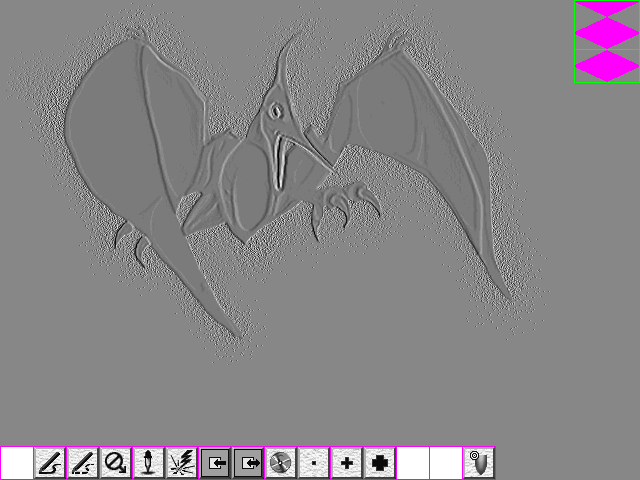Set brush size to large plus
Viewport: 640px width, 480px height.
380,463
